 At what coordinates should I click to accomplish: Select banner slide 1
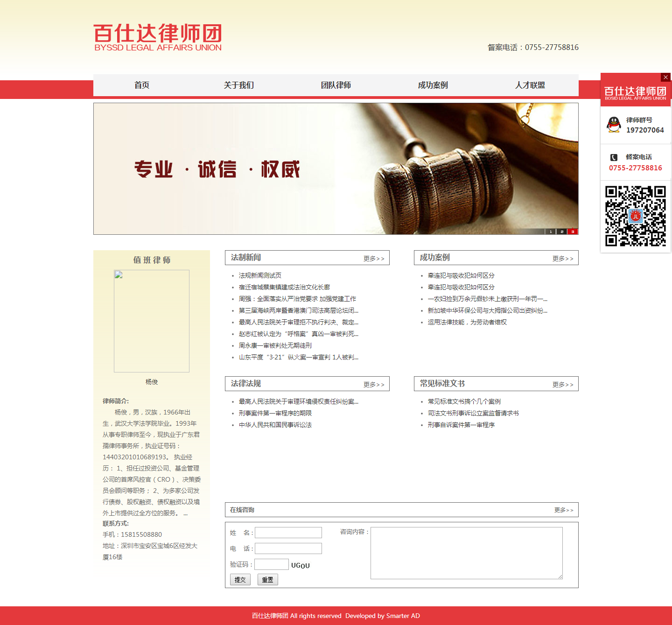(x=551, y=231)
